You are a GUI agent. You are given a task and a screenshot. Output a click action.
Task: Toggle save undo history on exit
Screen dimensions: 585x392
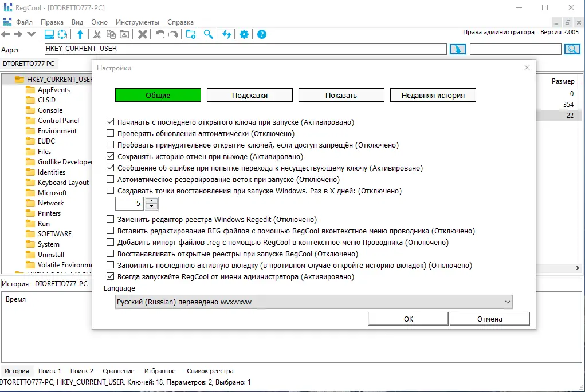110,156
